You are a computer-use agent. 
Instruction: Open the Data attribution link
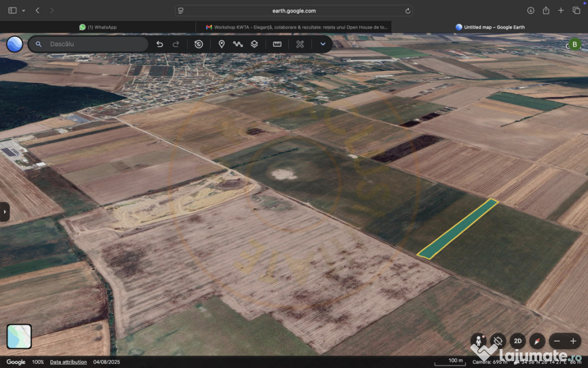[68, 362]
